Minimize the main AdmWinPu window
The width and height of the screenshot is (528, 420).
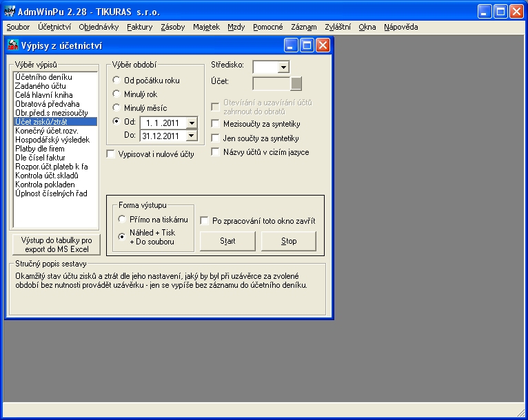[x=485, y=12]
